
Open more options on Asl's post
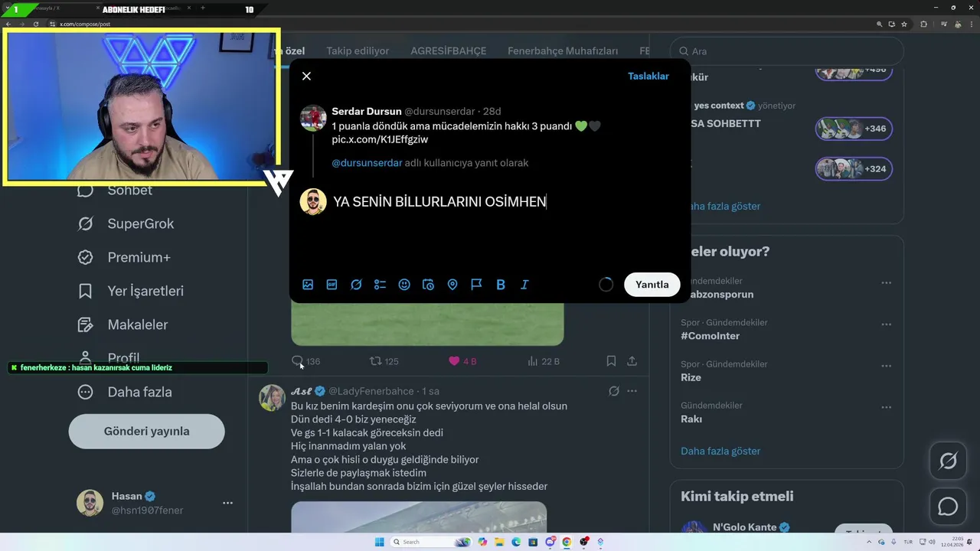pyautogui.click(x=632, y=391)
